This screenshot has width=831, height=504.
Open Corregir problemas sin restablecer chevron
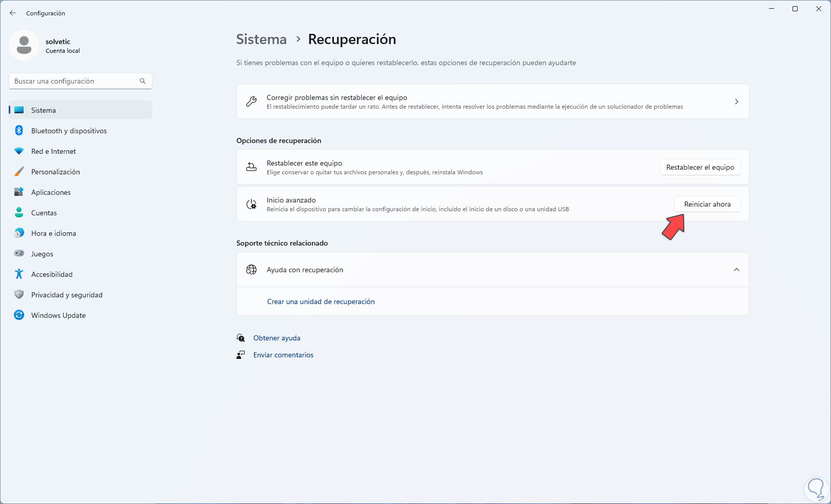point(736,102)
